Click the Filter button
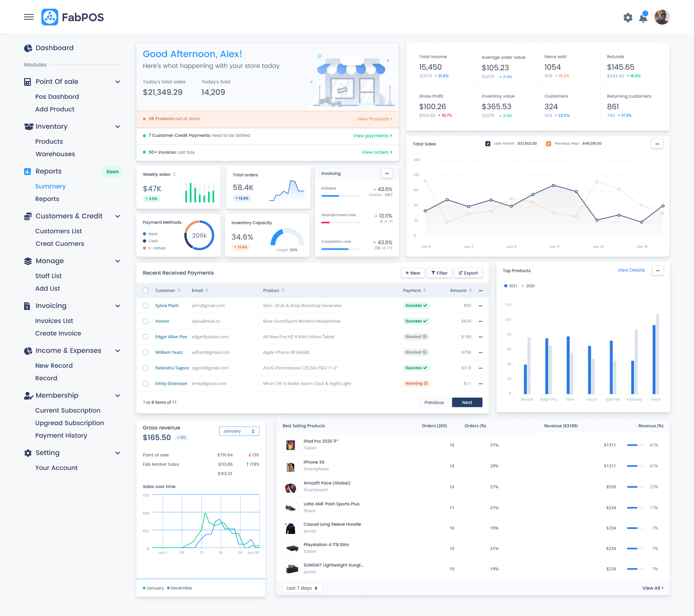Image resolution: width=694 pixels, height=616 pixels. coord(440,273)
